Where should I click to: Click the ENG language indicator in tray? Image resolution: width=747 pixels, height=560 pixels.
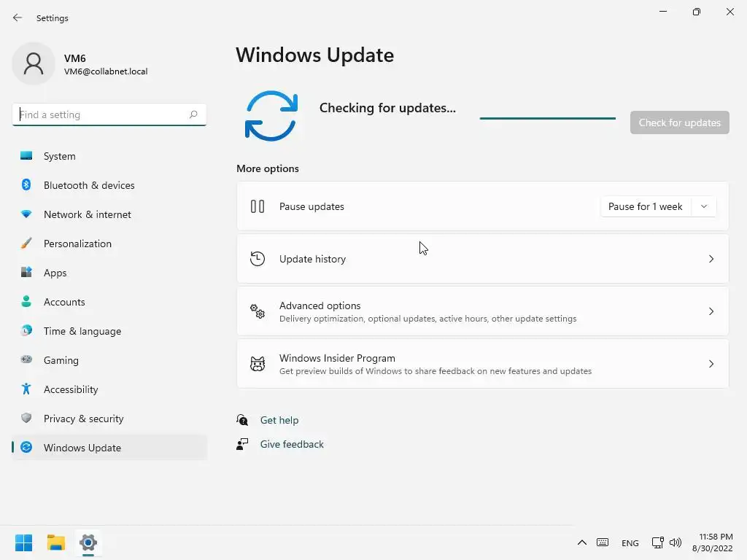pos(630,542)
